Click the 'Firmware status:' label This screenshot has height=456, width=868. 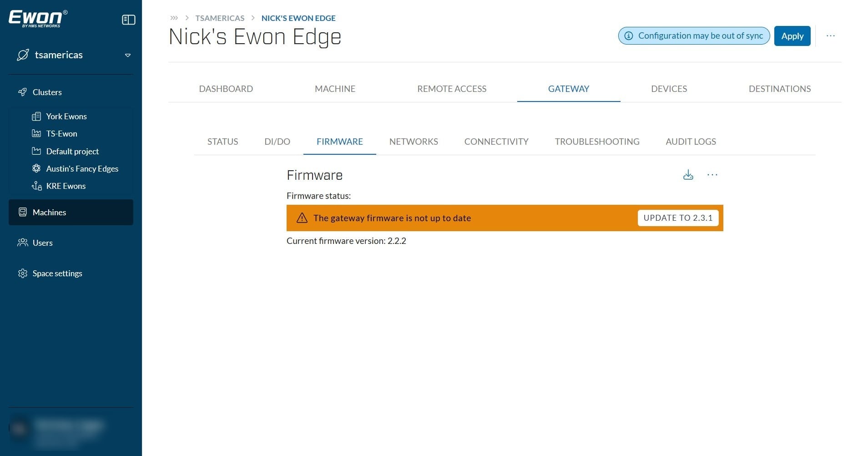click(x=318, y=196)
